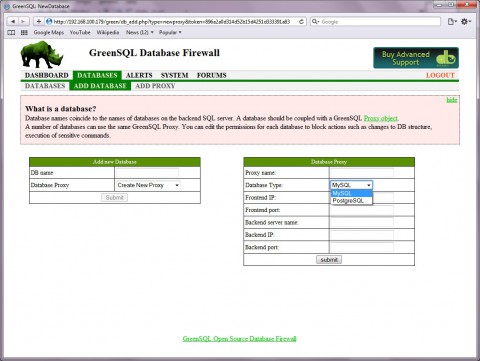The width and height of the screenshot is (480, 361).
Task: Open the top-level DATABASES menu tab
Action: [x=97, y=75]
